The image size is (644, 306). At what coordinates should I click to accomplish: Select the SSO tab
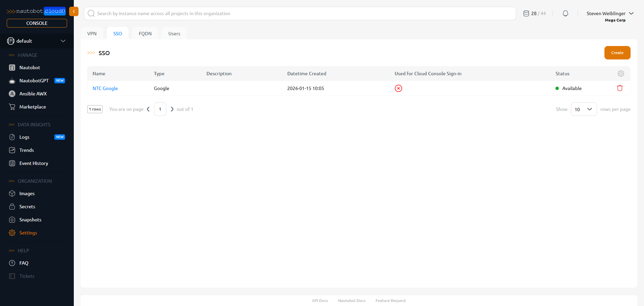118,34
